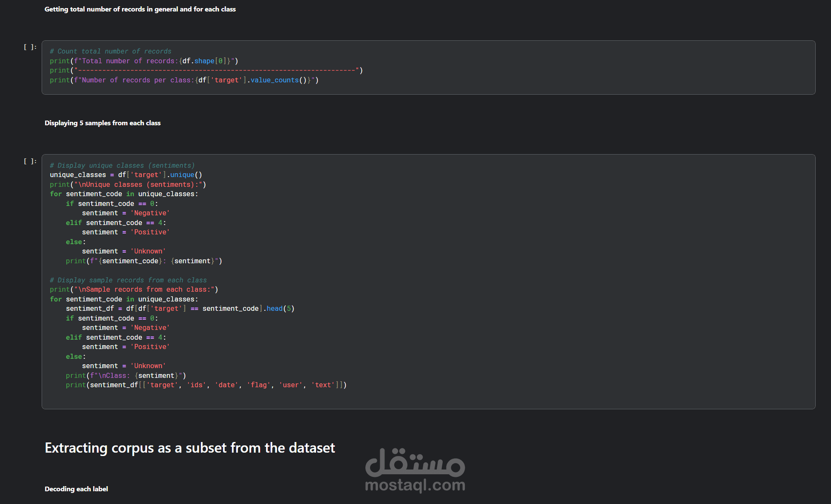Click the first 'Unknown' string literal
The height and width of the screenshot is (504, 831).
148,251
